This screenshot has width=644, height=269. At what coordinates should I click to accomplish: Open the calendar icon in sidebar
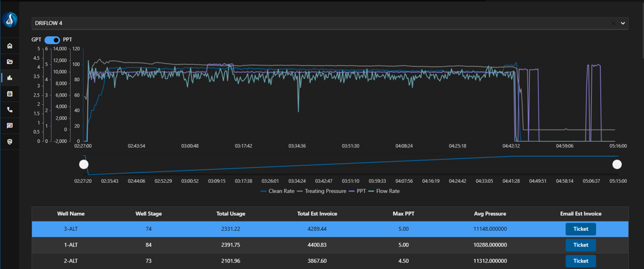pos(10,94)
